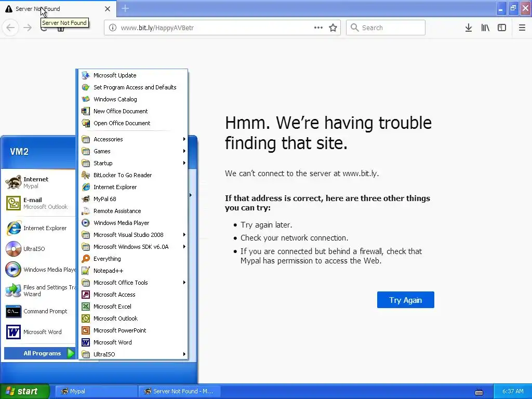Launch Internet Explorer from All Programs list

click(x=133, y=187)
